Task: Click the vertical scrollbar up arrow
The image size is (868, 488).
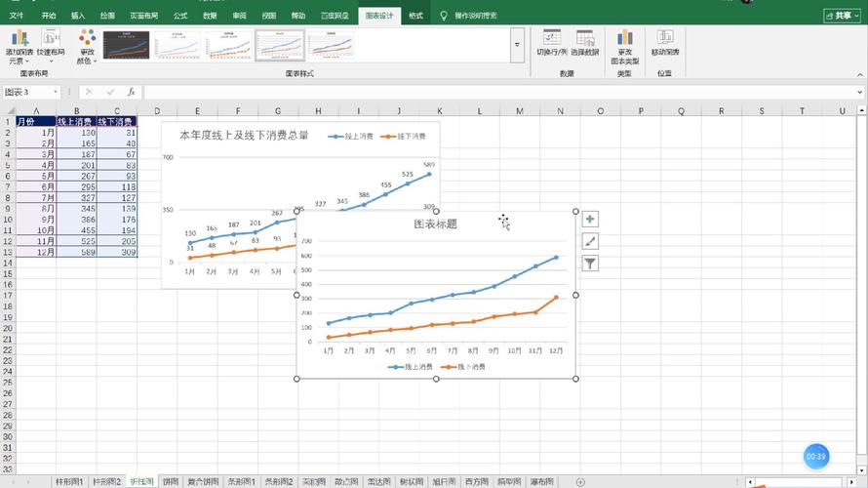Action: (x=862, y=111)
